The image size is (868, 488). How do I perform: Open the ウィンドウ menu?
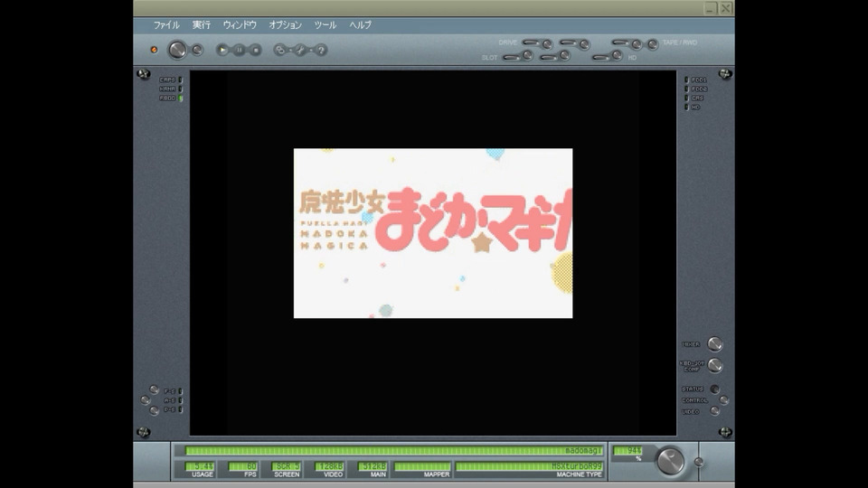[x=240, y=25]
